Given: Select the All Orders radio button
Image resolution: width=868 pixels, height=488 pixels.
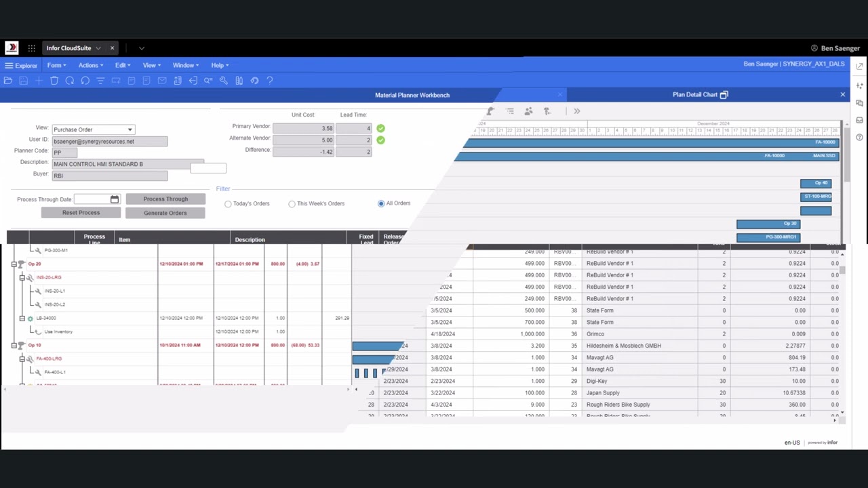Looking at the screenshot, I should pyautogui.click(x=381, y=203).
